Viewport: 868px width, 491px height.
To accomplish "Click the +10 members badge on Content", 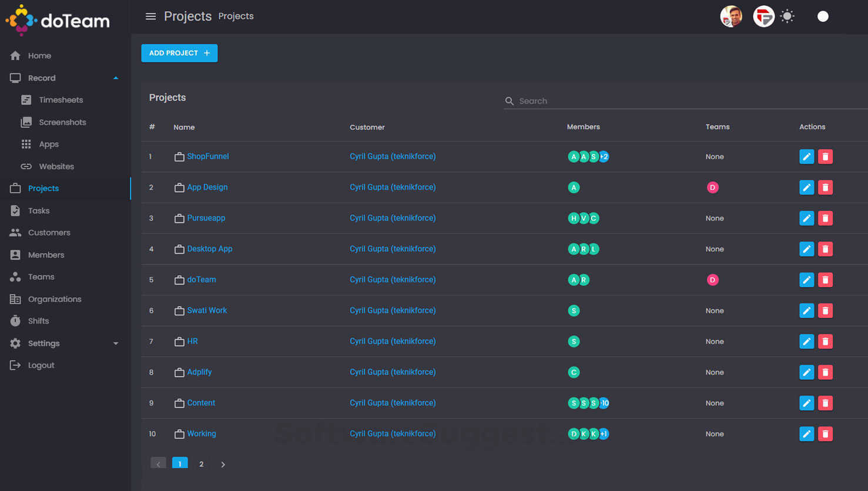I will click(x=604, y=403).
